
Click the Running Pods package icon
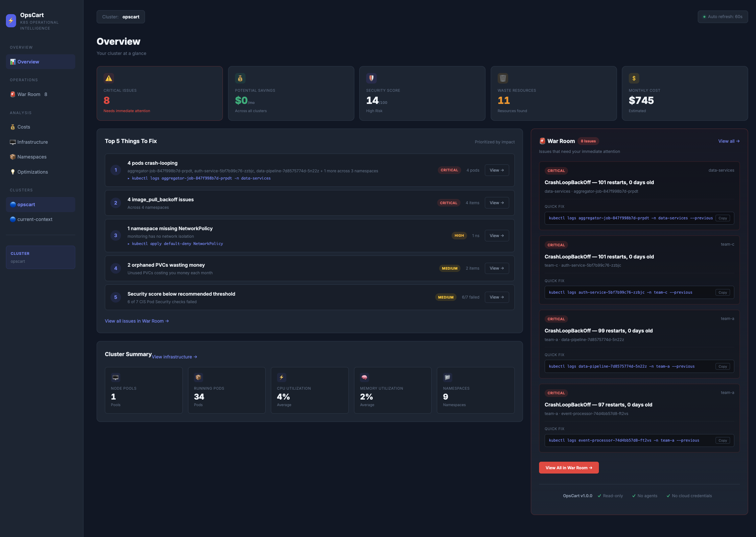(198, 377)
